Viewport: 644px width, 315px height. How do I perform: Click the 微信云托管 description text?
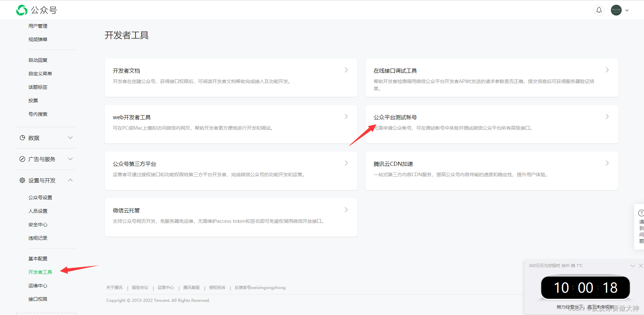point(219,221)
